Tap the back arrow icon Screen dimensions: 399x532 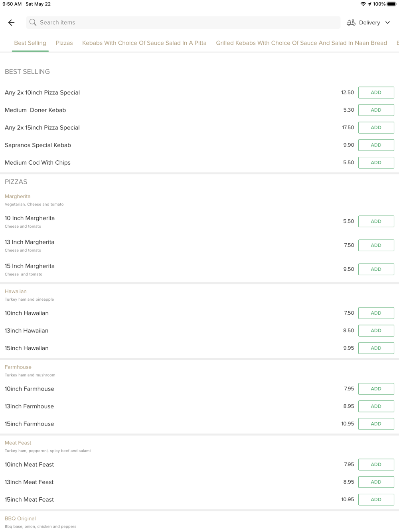pyautogui.click(x=11, y=23)
